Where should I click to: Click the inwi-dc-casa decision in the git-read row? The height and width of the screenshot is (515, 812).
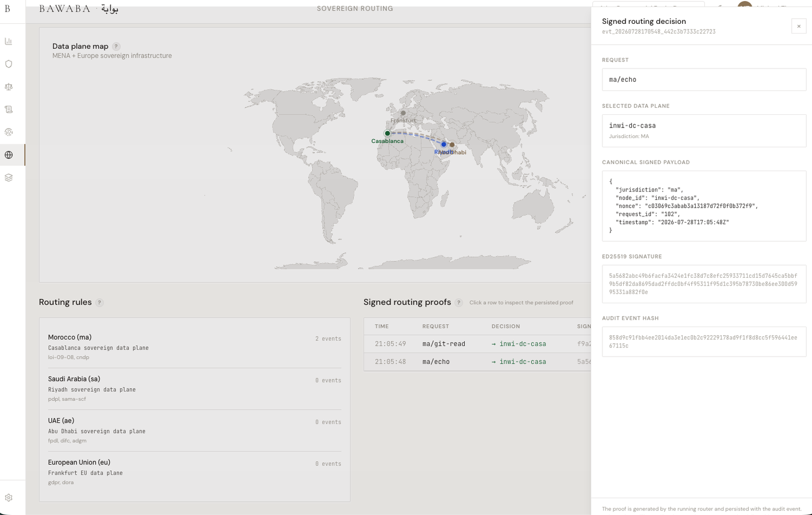coord(519,344)
